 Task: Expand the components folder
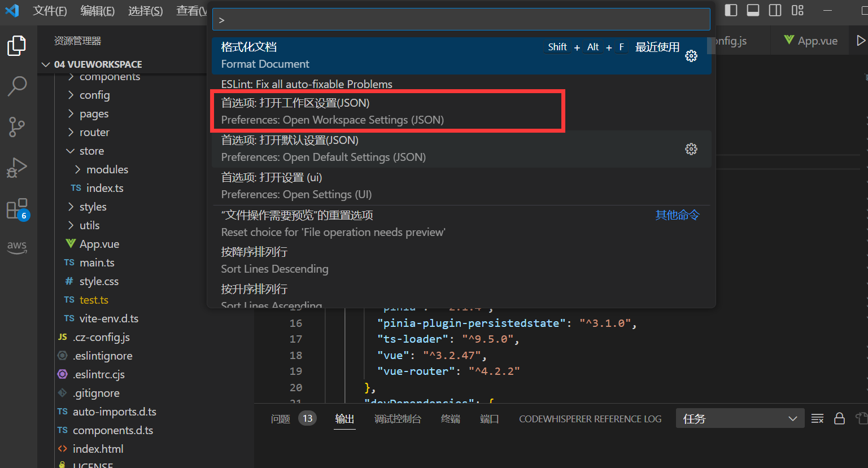pyautogui.click(x=110, y=77)
